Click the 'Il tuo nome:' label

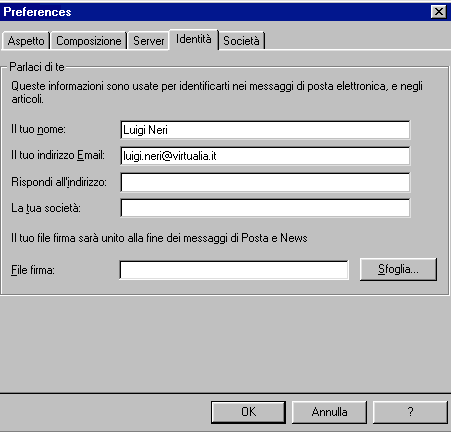tap(38, 129)
